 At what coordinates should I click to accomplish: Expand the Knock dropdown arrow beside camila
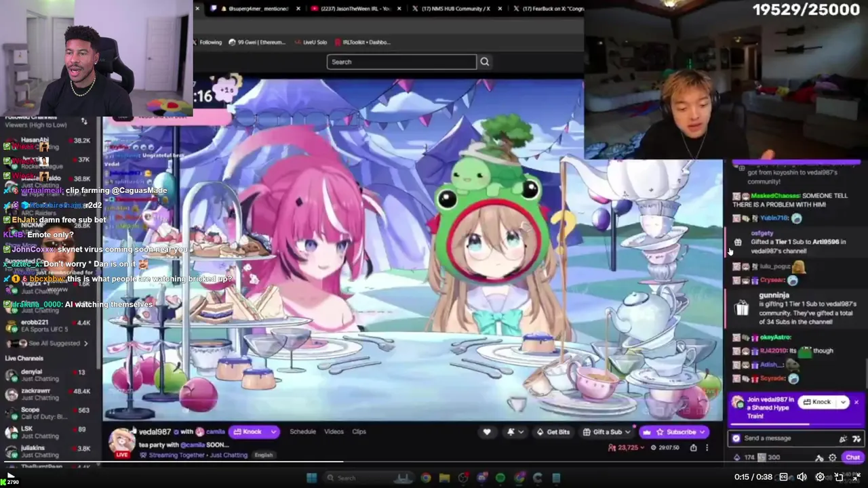(273, 432)
